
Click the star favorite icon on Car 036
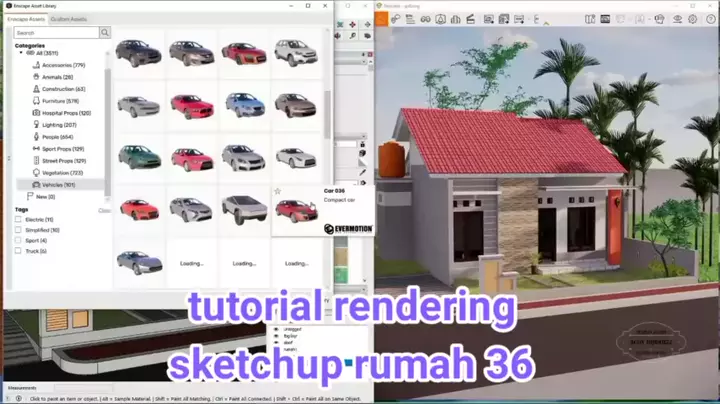(278, 191)
